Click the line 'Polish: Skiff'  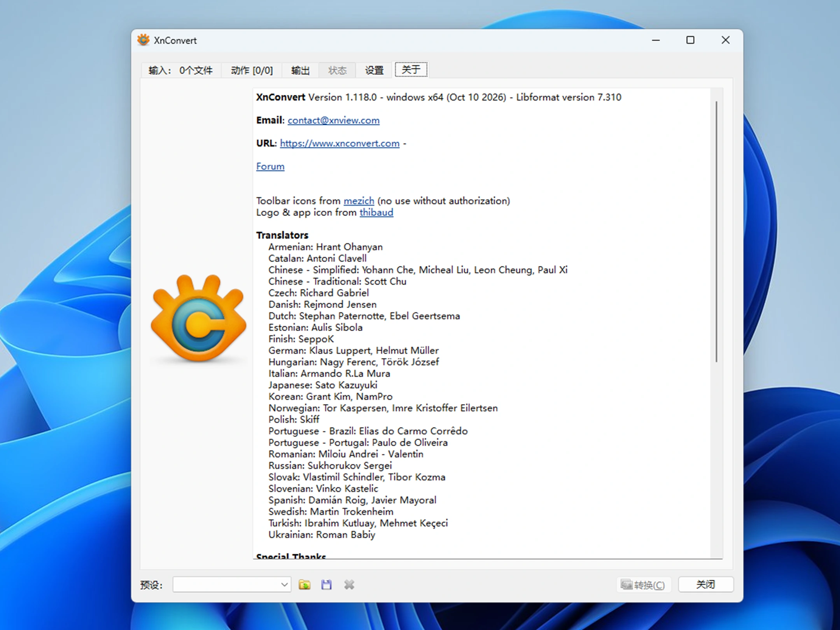(x=294, y=420)
